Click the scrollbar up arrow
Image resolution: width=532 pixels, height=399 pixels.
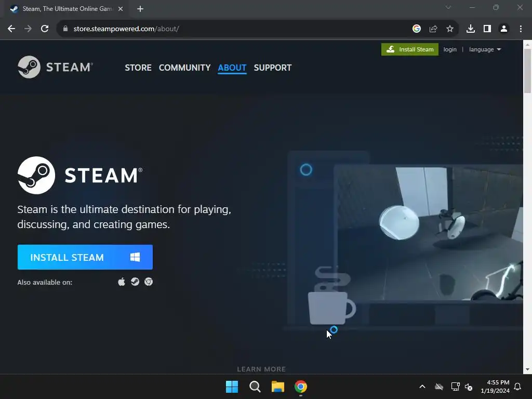pos(527,44)
